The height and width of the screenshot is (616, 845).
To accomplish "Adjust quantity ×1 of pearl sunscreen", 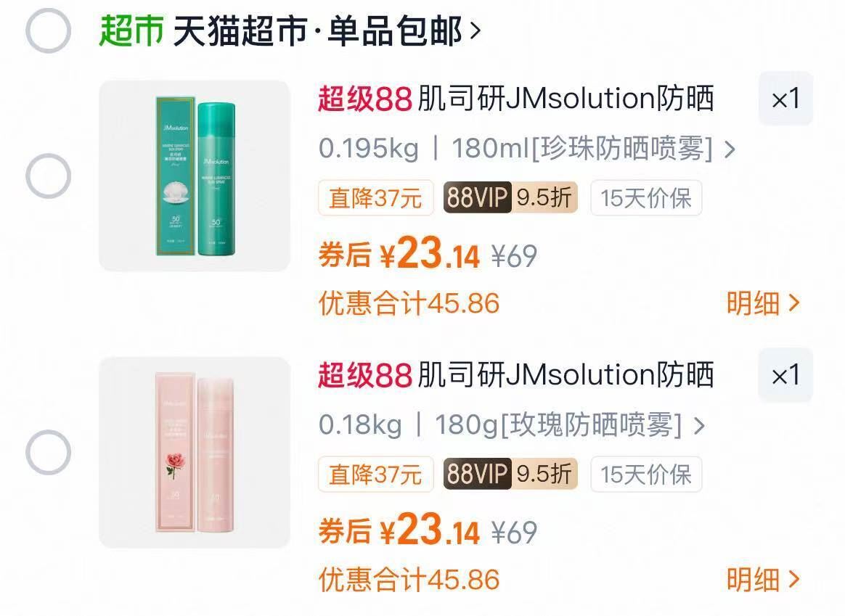I will tap(785, 99).
